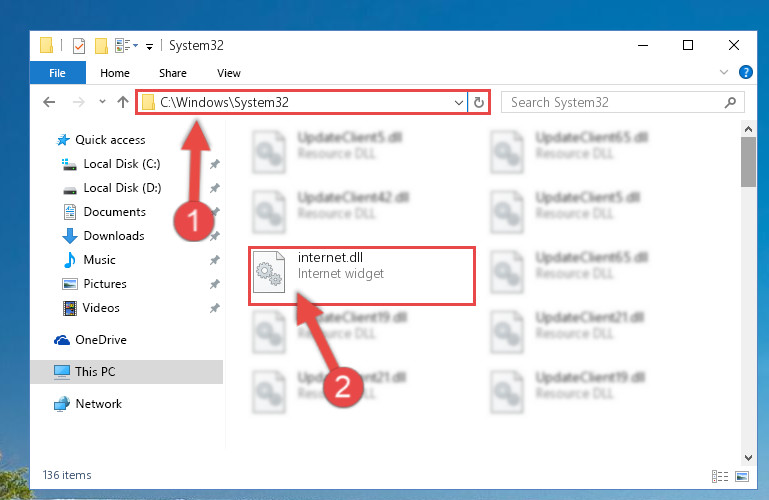Open Downloads in the navigation pane
Screen dimensions: 769x500
point(114,236)
